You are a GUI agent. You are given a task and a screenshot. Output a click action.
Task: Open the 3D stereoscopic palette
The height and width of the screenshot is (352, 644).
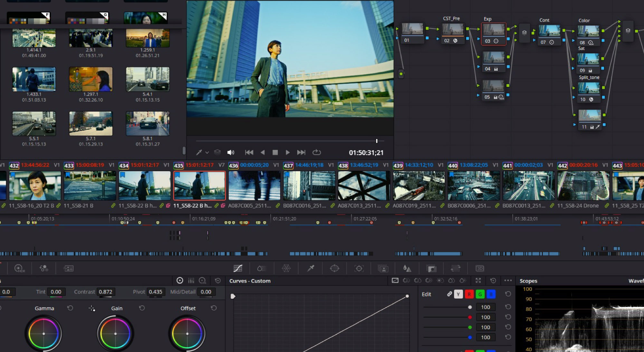tap(479, 268)
